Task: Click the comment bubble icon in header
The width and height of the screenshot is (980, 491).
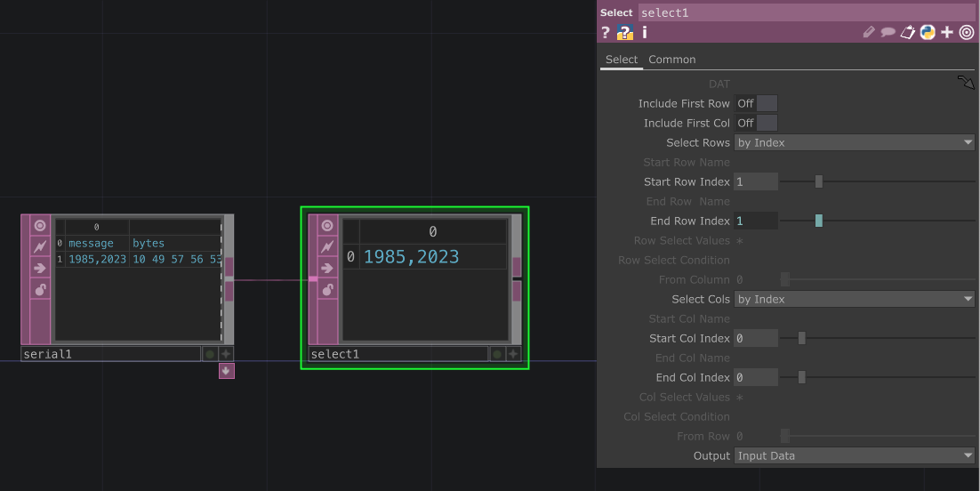Action: [888, 33]
